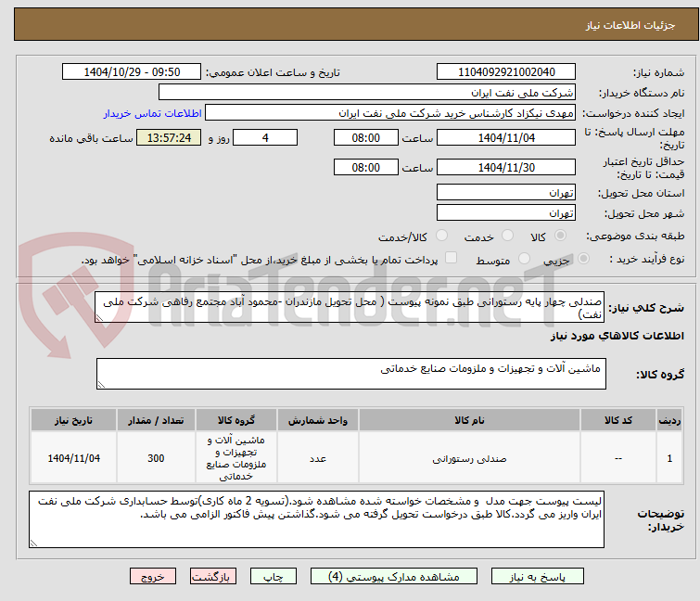Choose the جزیی purchase type radio
This screenshot has width=700, height=601.
[583, 259]
